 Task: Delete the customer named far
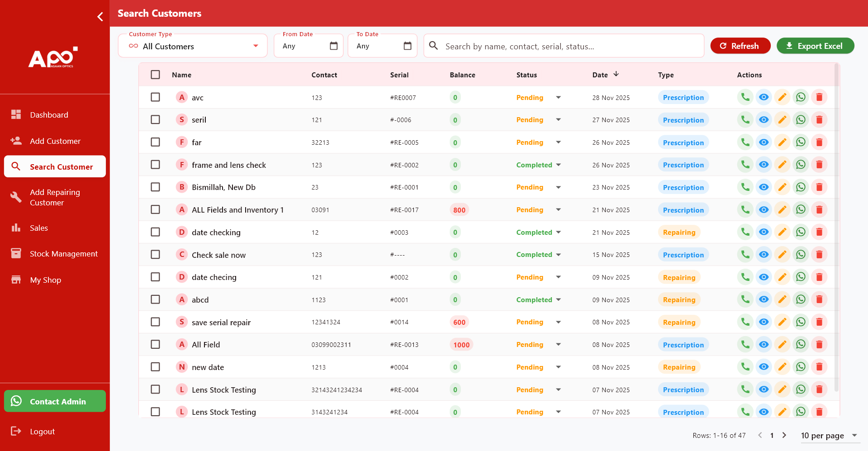tap(819, 142)
